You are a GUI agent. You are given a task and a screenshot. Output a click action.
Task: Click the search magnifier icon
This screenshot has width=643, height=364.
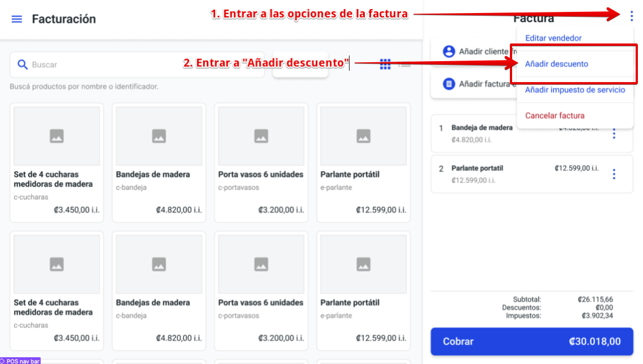[23, 65]
